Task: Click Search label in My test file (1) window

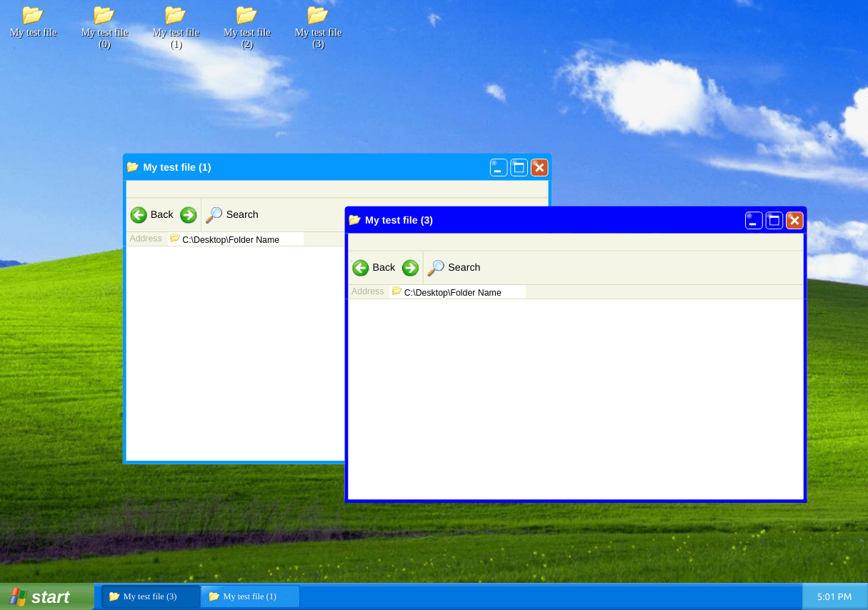Action: click(x=242, y=214)
